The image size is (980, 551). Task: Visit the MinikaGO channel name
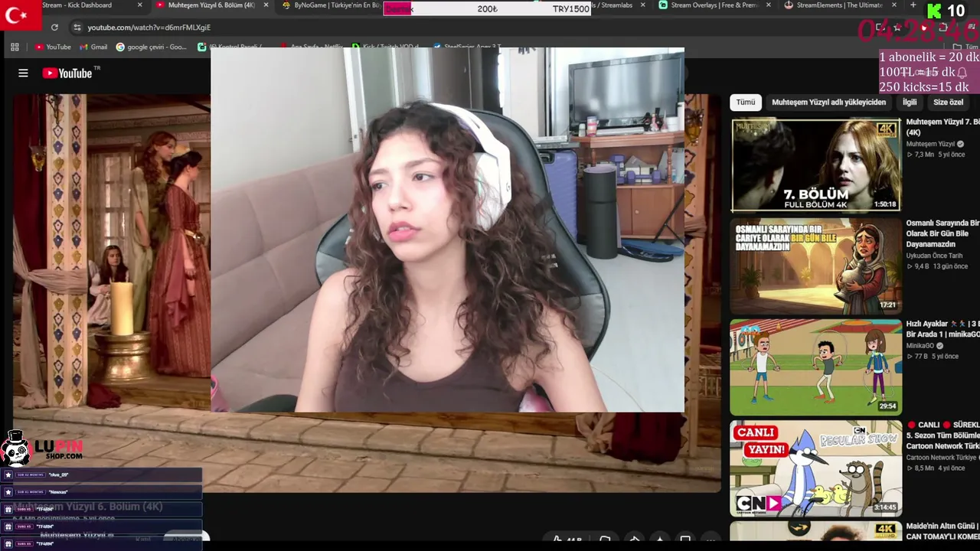tap(920, 345)
